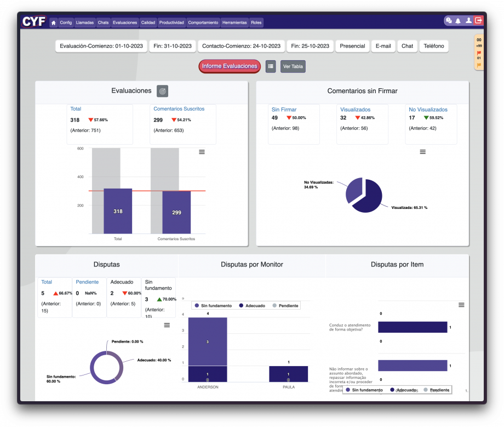
Task: Open the notifications bell
Action: (x=458, y=21)
